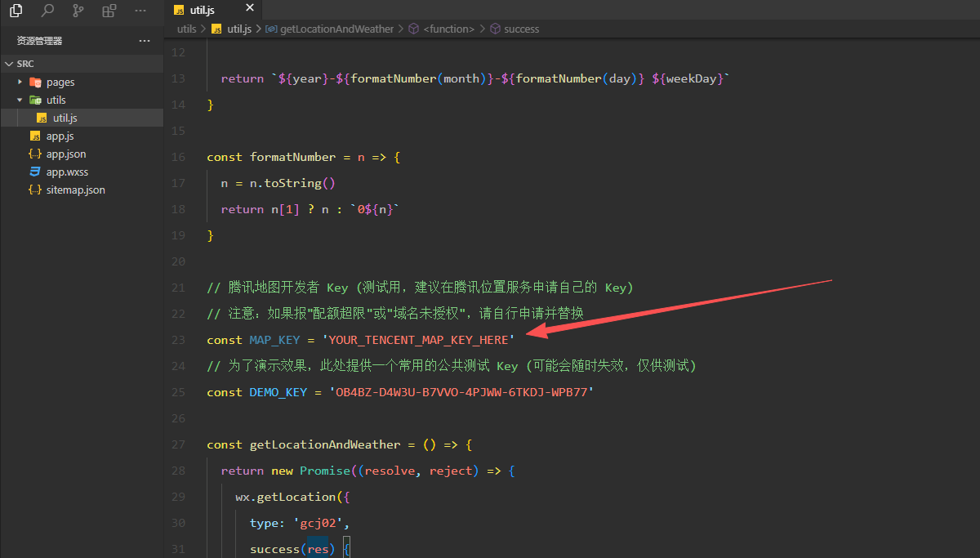Image resolution: width=980 pixels, height=558 pixels.
Task: Click the getLocationAndWeather breadcrumb
Action: (336, 29)
